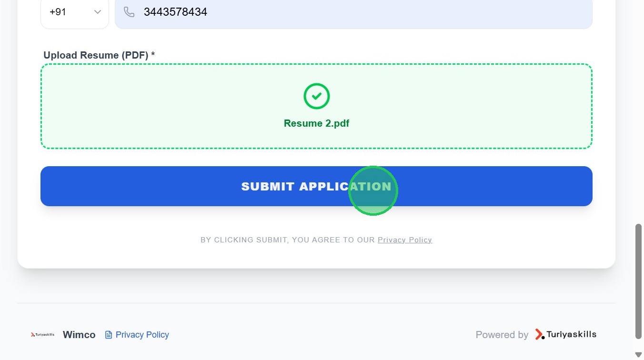Screen dimensions: 644x360
Task: Click the page vertical scrollbar thumb
Action: [x=638, y=281]
